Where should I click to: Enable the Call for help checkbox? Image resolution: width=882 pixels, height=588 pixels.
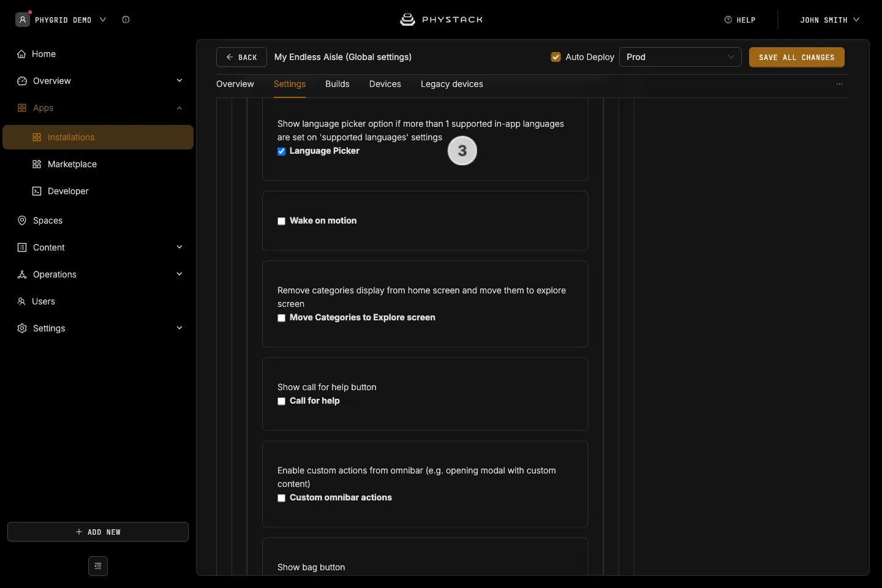(282, 401)
